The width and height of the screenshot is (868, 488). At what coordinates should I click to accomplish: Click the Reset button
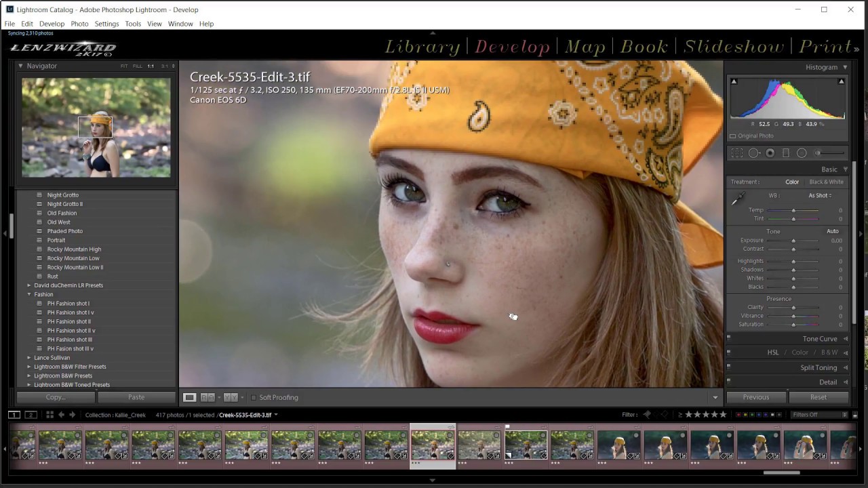[x=818, y=397]
